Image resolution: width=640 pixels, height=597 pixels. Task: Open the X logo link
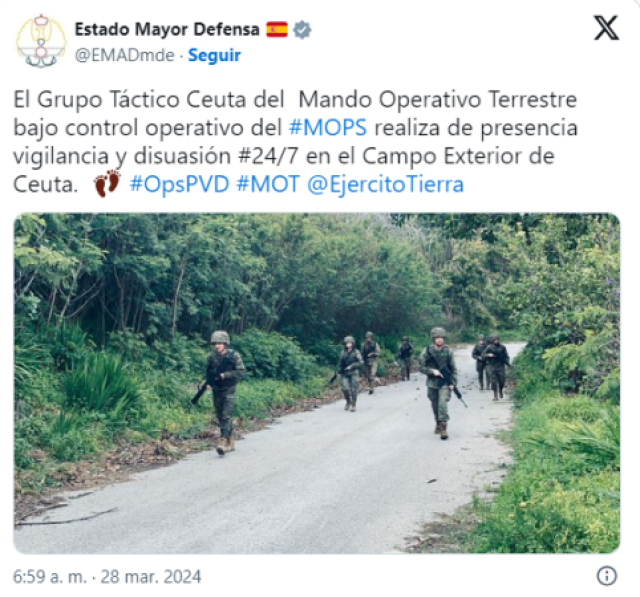coord(606,28)
